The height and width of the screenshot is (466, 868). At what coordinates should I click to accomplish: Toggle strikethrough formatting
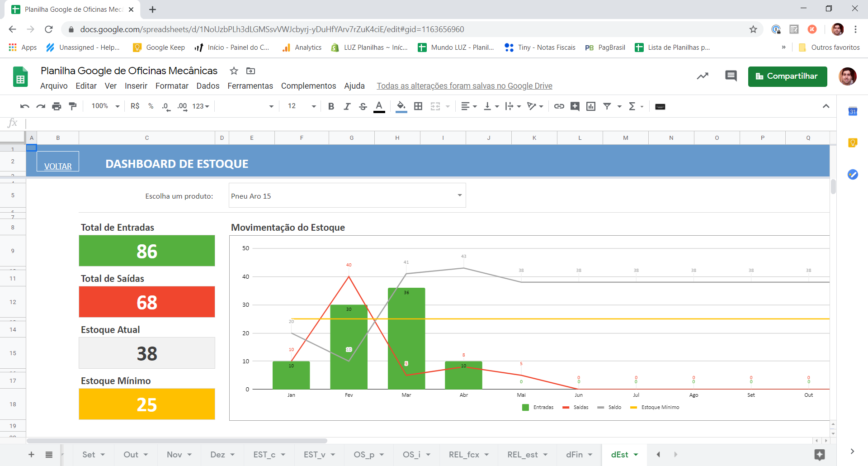363,106
